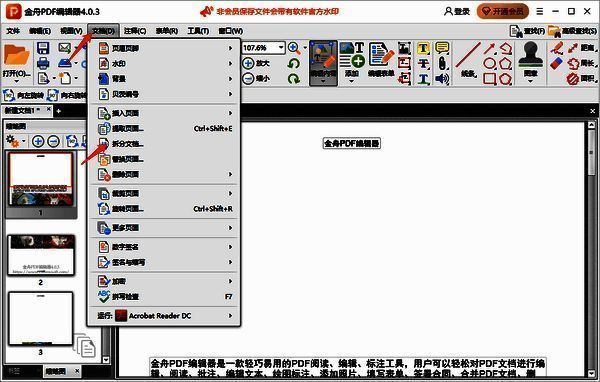Screen dimensions: 600x382
Task: Click the sticky note comment icon
Action: pos(442,48)
